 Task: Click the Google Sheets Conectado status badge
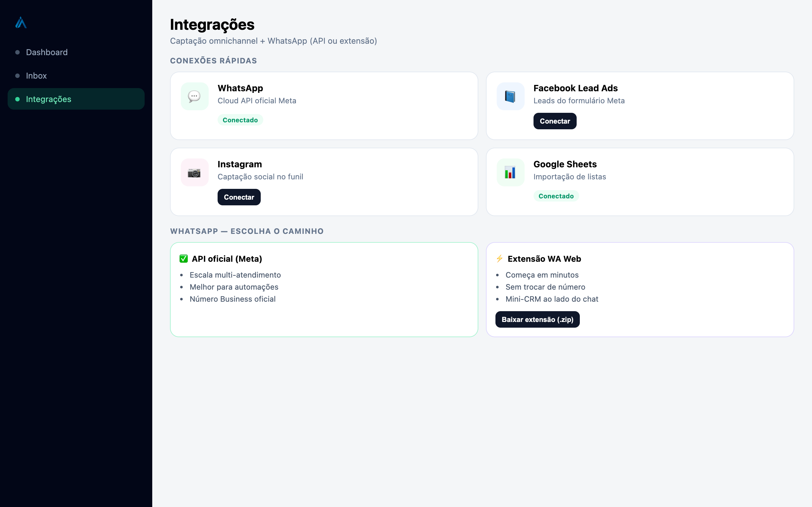coord(556,196)
